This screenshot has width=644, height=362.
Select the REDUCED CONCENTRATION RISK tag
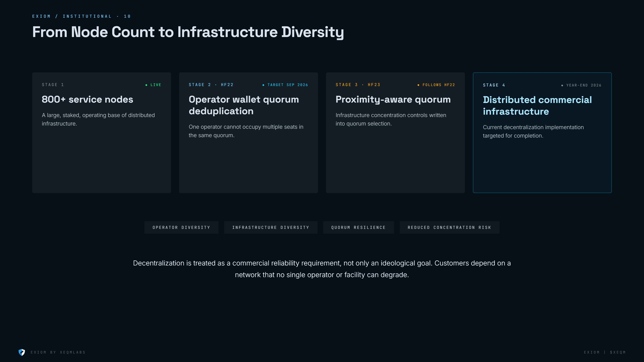[x=450, y=227]
